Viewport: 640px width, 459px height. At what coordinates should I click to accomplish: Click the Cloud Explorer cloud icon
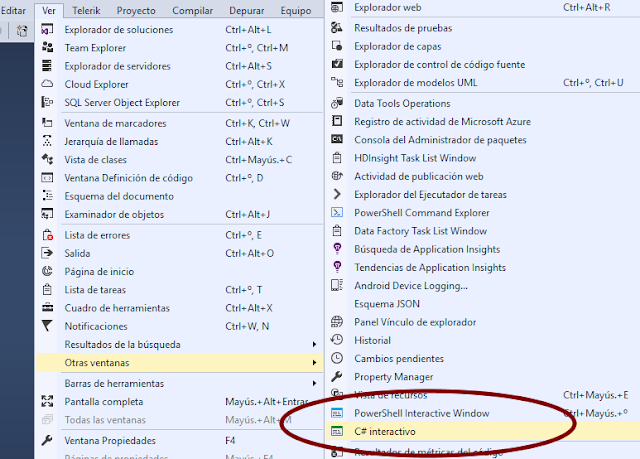47,84
